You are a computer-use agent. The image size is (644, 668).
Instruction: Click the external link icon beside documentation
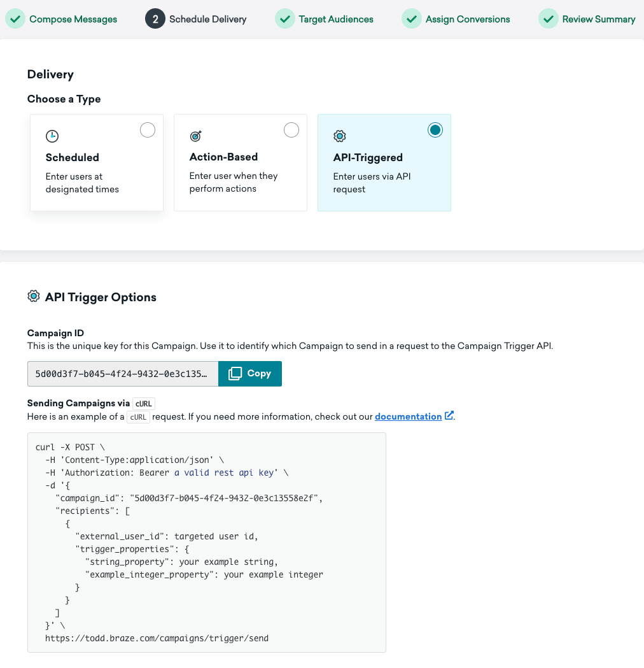pyautogui.click(x=449, y=416)
